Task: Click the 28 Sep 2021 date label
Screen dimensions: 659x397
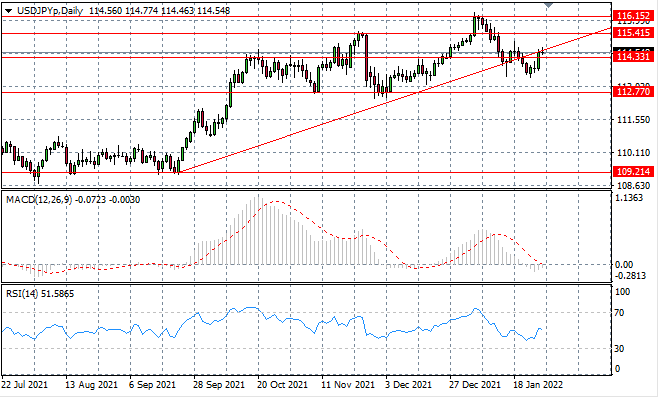Action: [219, 385]
